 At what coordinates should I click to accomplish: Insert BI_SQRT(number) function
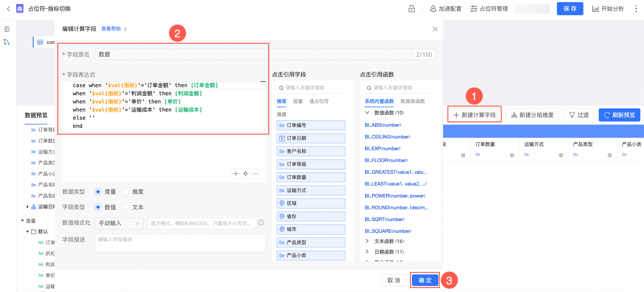(x=384, y=219)
